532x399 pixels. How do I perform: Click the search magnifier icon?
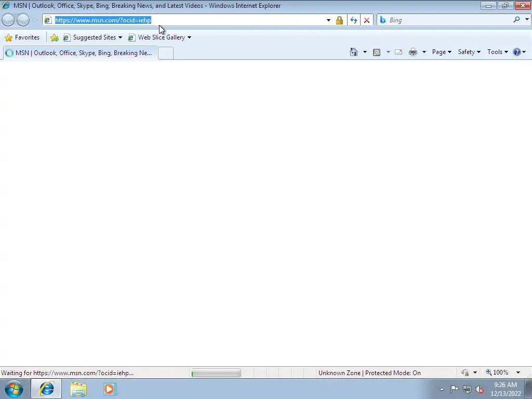pos(516,20)
